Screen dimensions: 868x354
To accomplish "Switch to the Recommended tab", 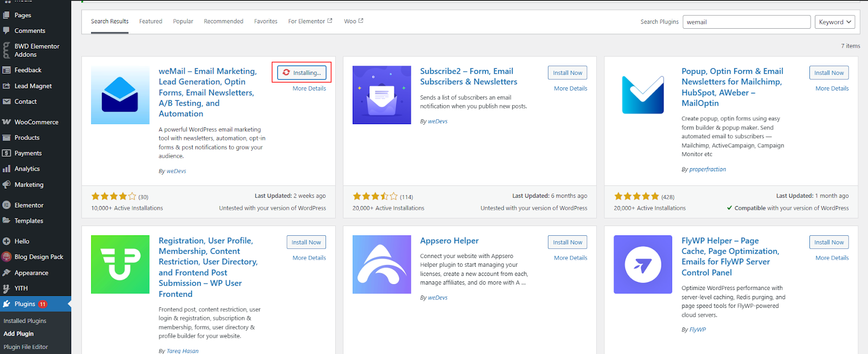I will point(224,21).
